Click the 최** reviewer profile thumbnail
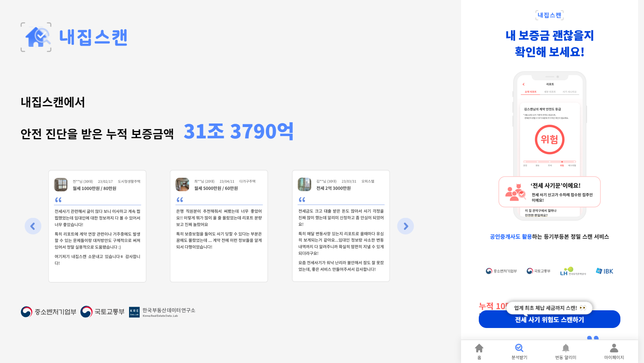This screenshot has width=644, height=363. pyautogui.click(x=182, y=184)
